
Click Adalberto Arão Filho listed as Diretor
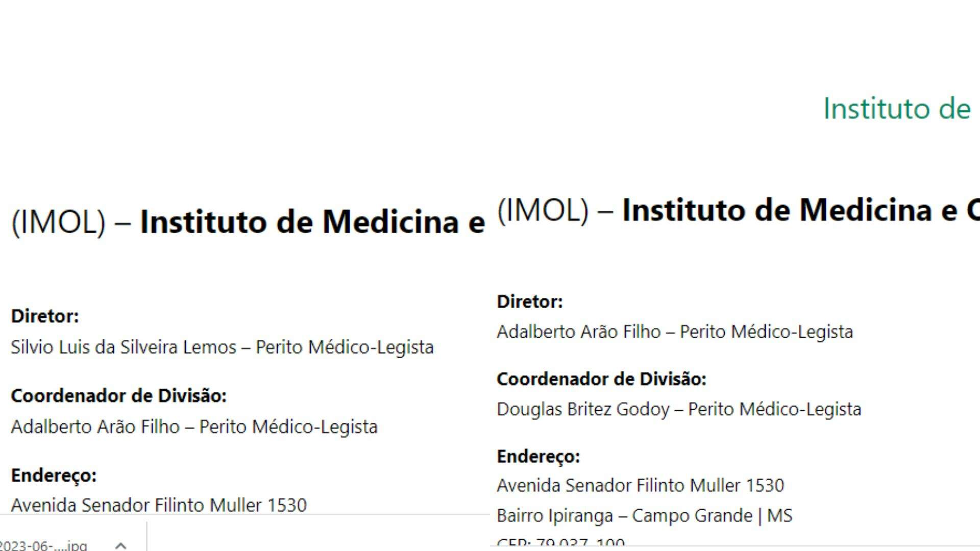click(579, 332)
